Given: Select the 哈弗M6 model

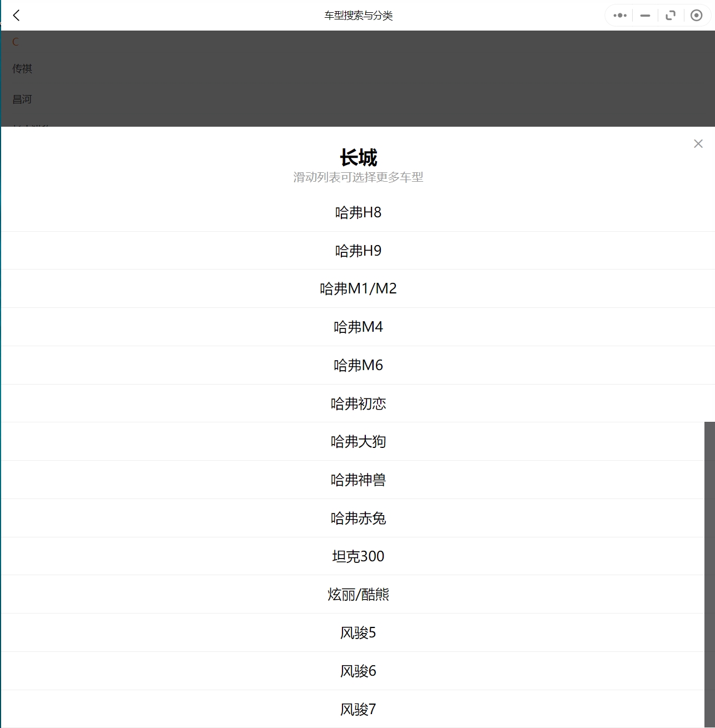Looking at the screenshot, I should click(358, 365).
